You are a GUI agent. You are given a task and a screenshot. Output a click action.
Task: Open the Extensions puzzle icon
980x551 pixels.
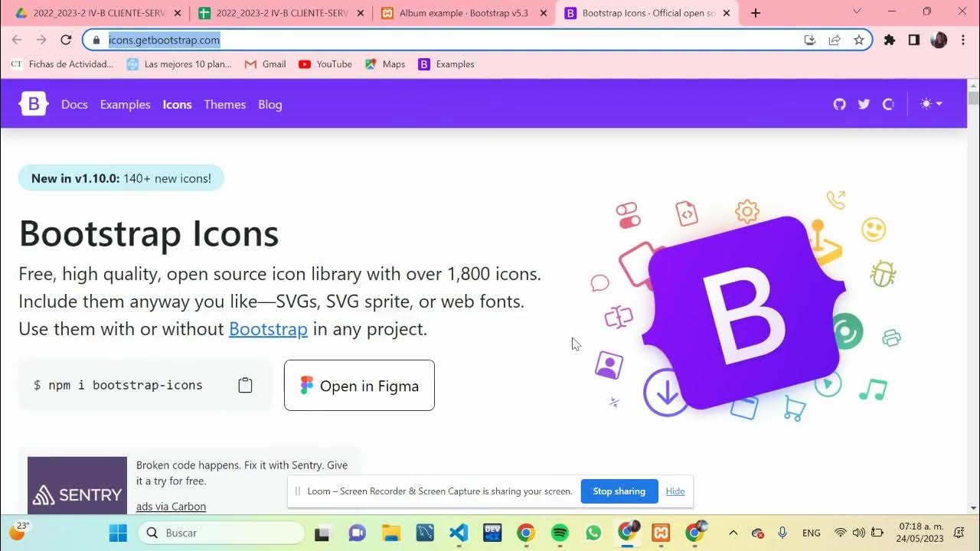coord(890,40)
